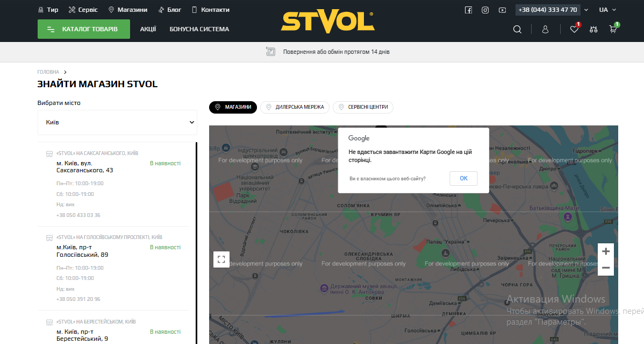Click «Ви є власником цього веб-сайту?» link
The height and width of the screenshot is (344, 644).
(387, 179)
